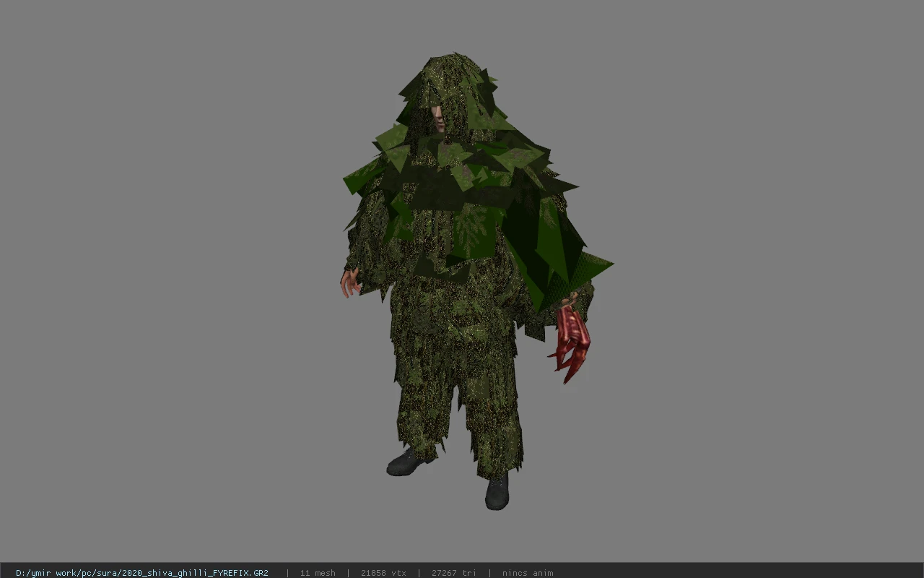Click the '21858 vtx' vertex count
Image resolution: width=924 pixels, height=578 pixels.
(x=383, y=573)
